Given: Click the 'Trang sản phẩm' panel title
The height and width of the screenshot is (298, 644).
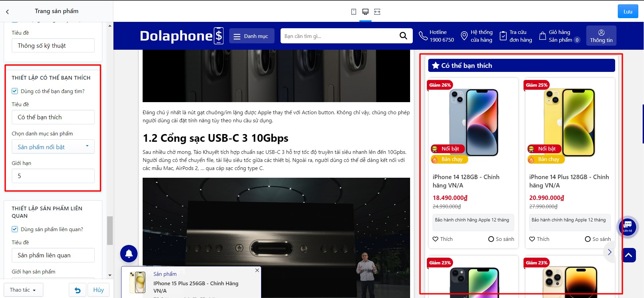Looking at the screenshot, I should coord(57,11).
